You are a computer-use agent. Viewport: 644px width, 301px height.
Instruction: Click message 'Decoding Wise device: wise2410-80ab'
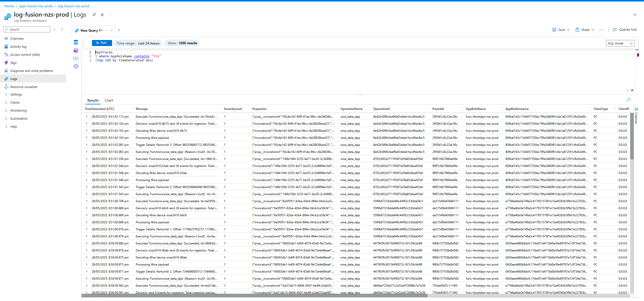[161, 257]
